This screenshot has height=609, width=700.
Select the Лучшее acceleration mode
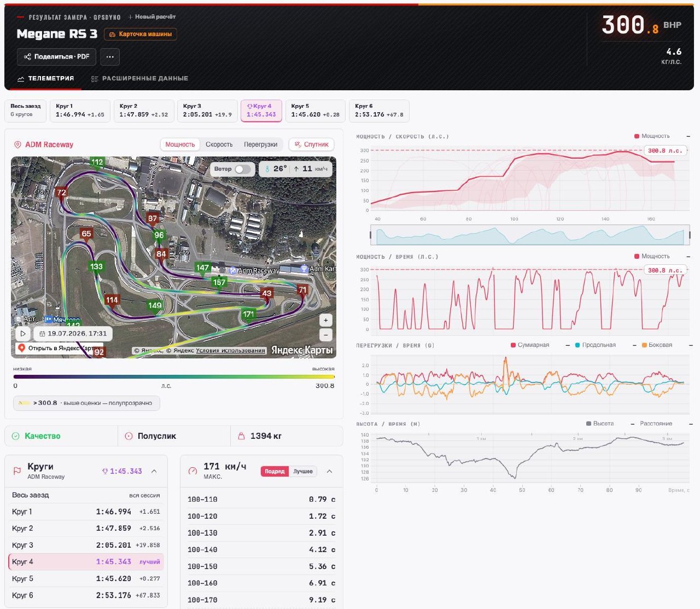[x=303, y=471]
